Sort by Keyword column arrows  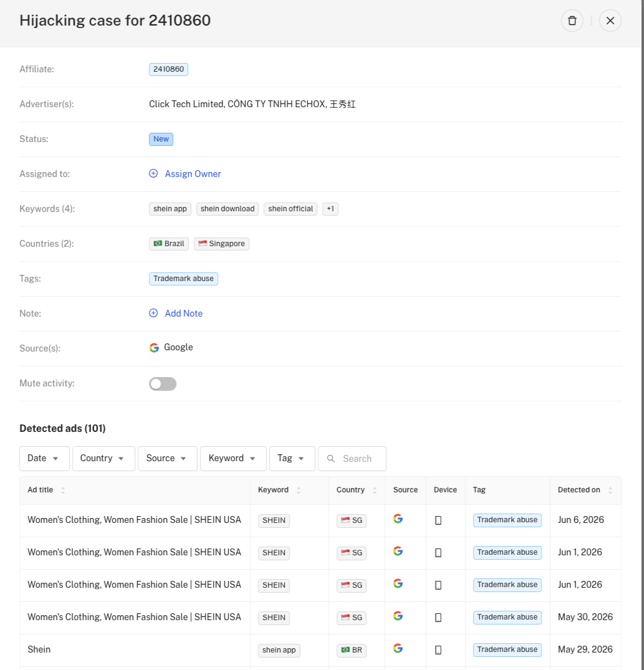click(298, 490)
